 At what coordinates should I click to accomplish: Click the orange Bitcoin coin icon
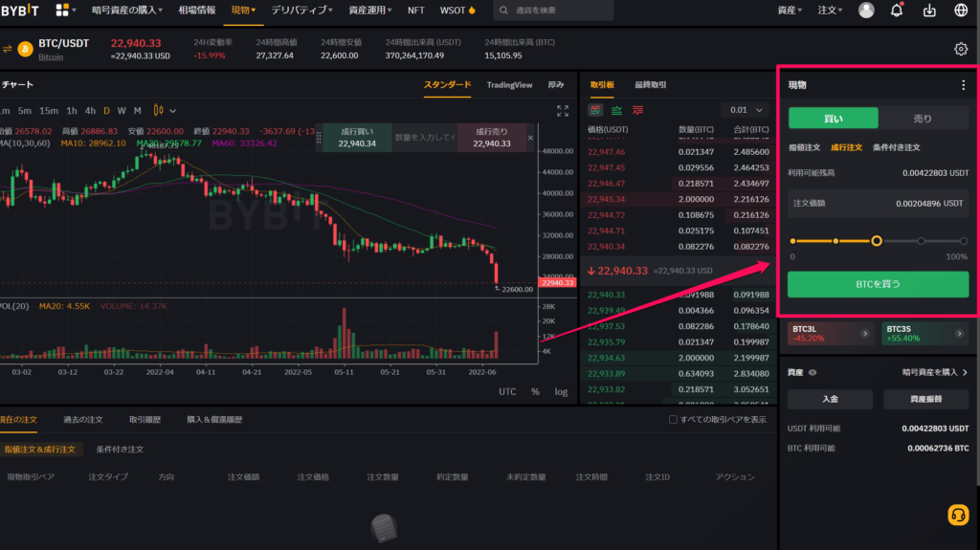pos(26,49)
